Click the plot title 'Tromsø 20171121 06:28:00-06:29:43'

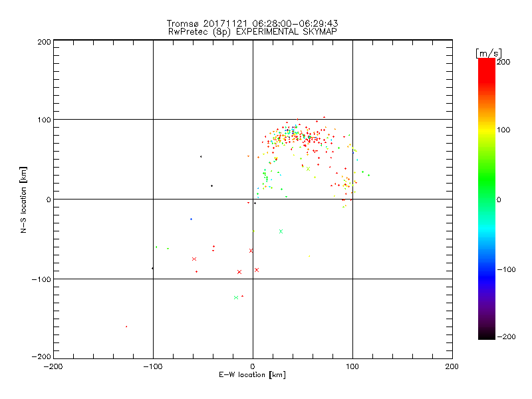(252, 23)
